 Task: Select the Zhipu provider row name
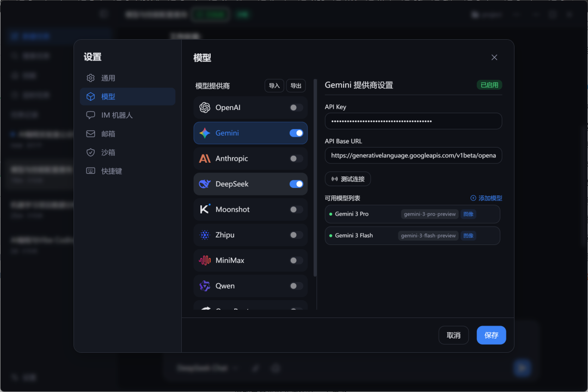pos(225,235)
